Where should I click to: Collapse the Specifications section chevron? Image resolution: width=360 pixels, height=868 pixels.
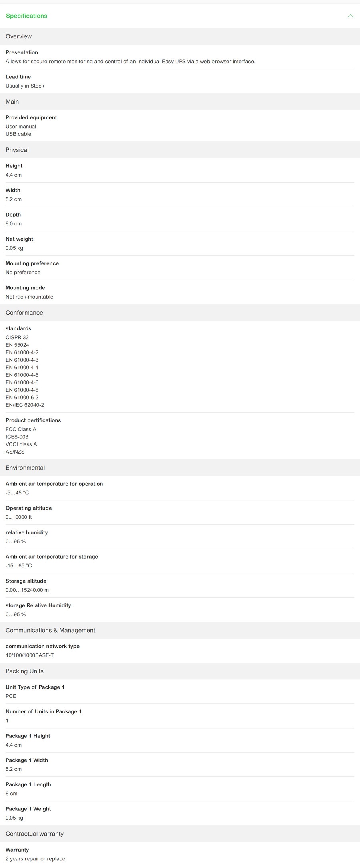tap(350, 16)
